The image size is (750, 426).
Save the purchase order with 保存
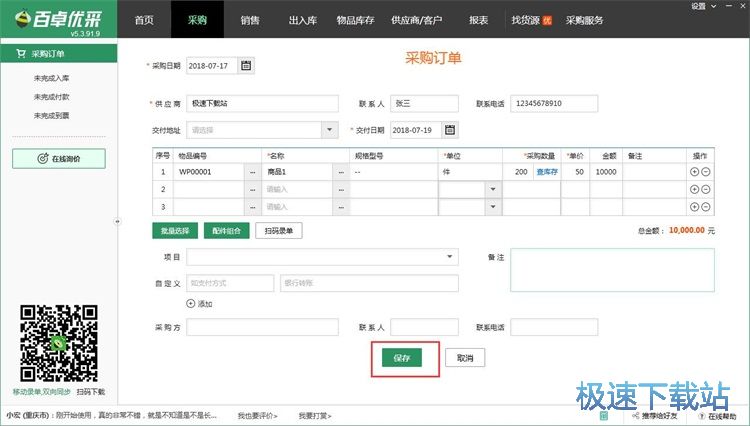click(402, 358)
